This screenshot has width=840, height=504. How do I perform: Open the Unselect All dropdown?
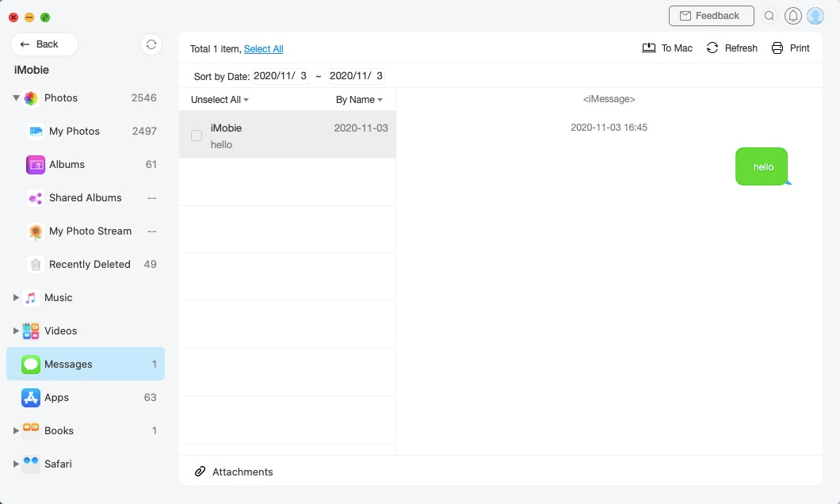click(220, 100)
